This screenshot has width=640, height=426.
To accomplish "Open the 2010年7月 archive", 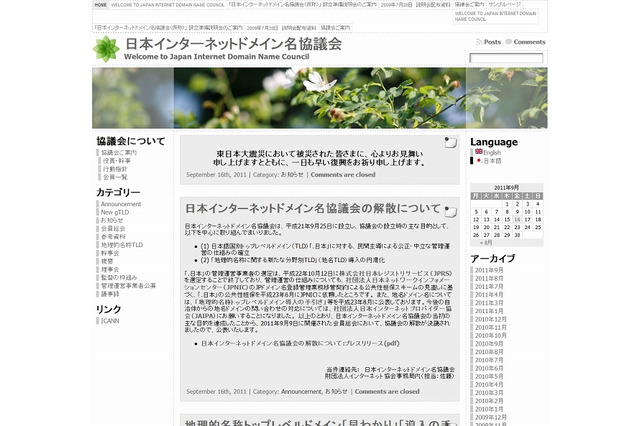I will point(489,360).
